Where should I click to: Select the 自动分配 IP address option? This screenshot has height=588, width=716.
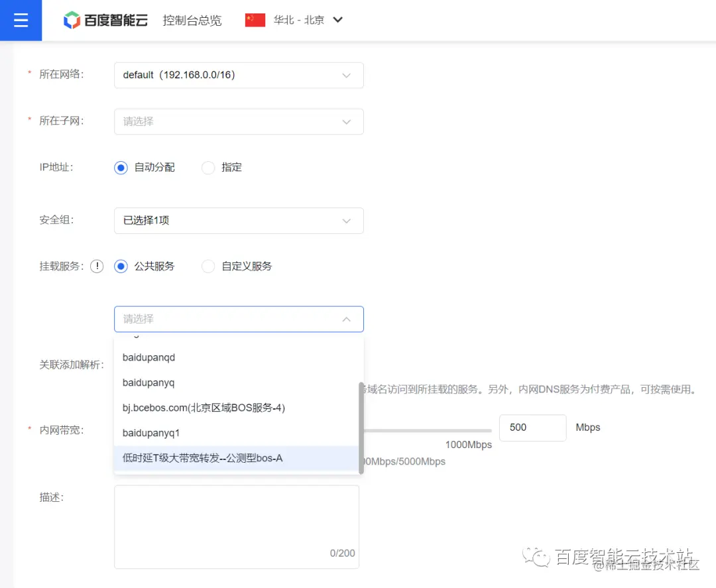point(120,167)
